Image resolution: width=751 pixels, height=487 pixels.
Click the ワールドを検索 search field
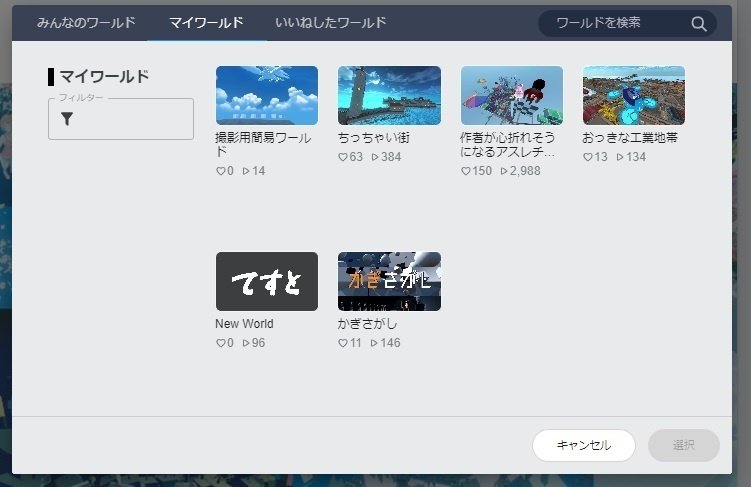point(627,23)
